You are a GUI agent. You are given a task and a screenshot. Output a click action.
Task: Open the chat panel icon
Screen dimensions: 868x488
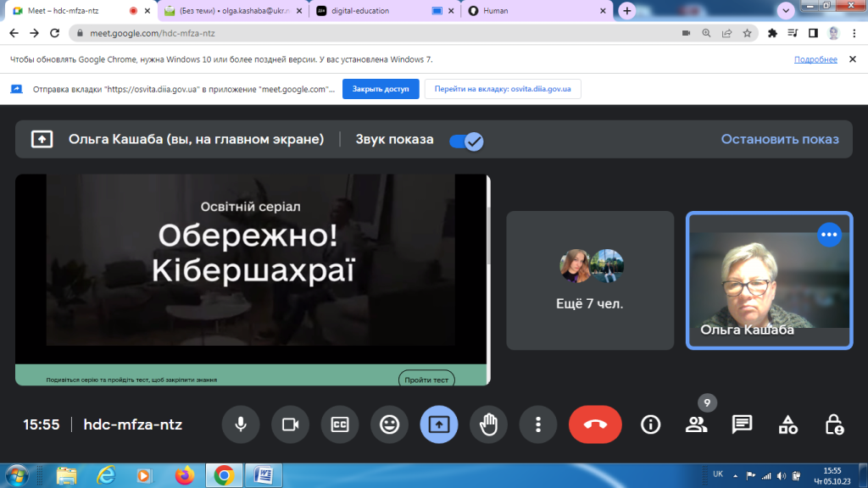tap(742, 424)
